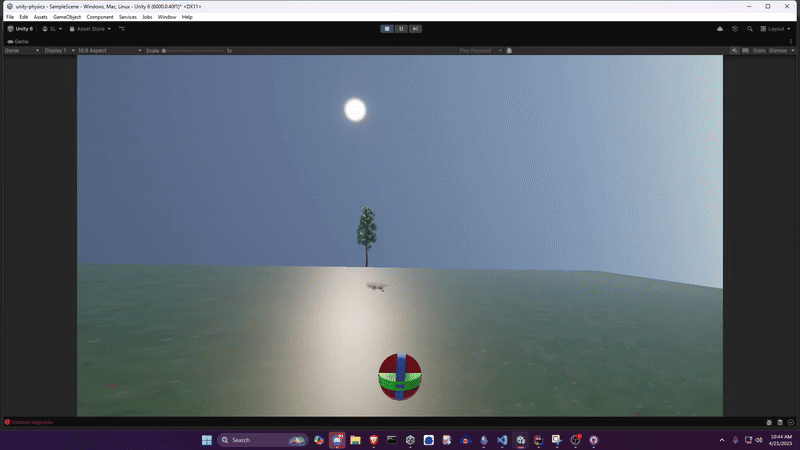
Task: Click the taskbar Search box
Action: (262, 440)
